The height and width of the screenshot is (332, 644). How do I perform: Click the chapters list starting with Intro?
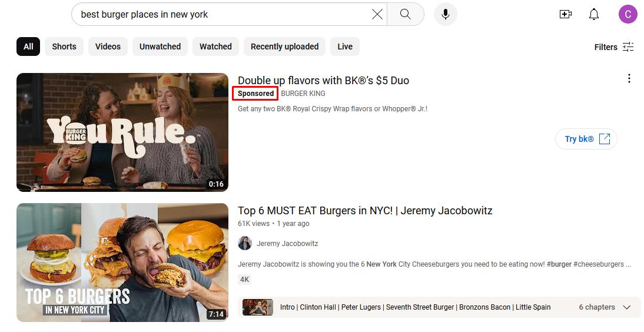click(x=415, y=307)
